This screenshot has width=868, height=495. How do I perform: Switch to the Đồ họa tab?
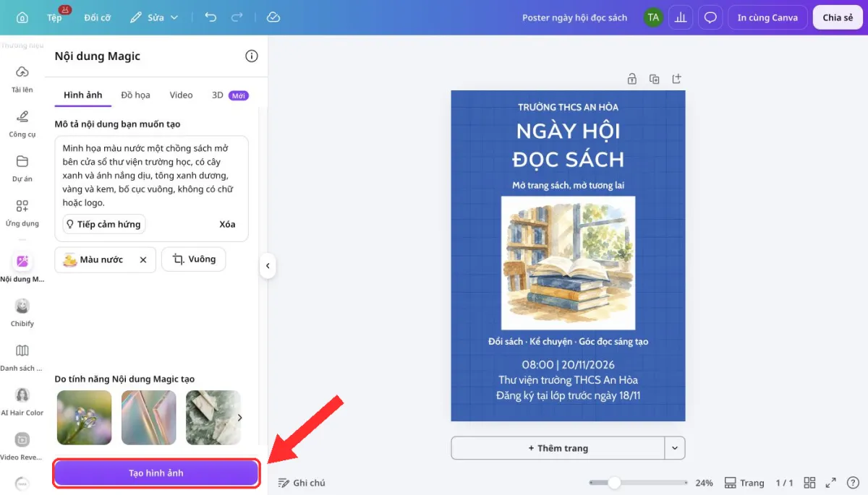(135, 95)
